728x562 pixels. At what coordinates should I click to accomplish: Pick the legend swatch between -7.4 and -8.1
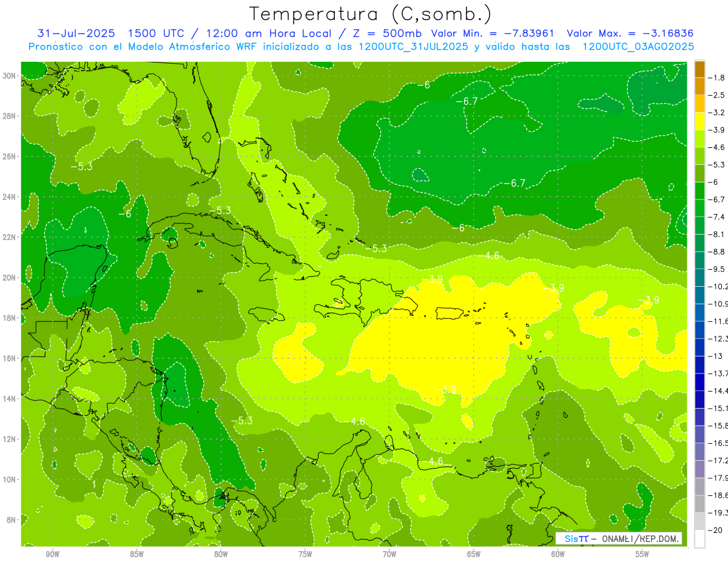tap(699, 226)
